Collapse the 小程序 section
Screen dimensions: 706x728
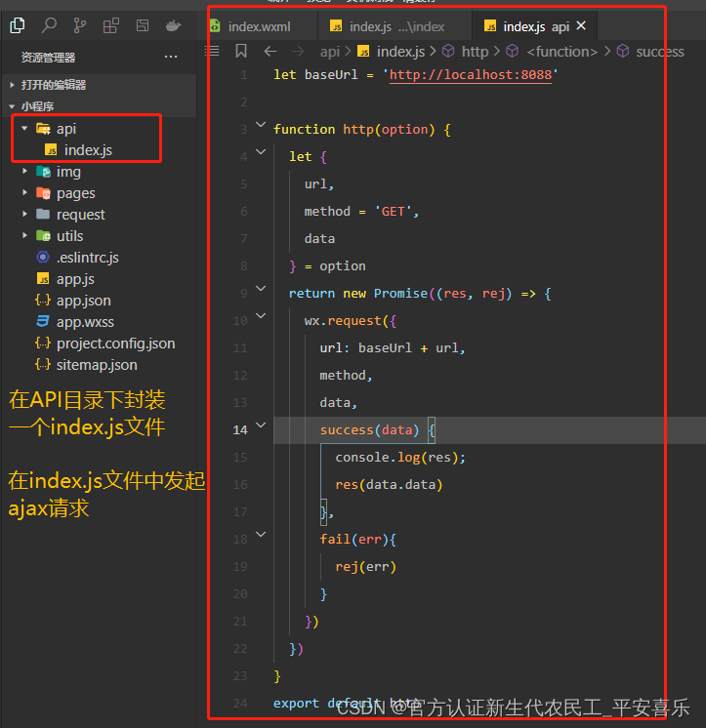pos(37,106)
